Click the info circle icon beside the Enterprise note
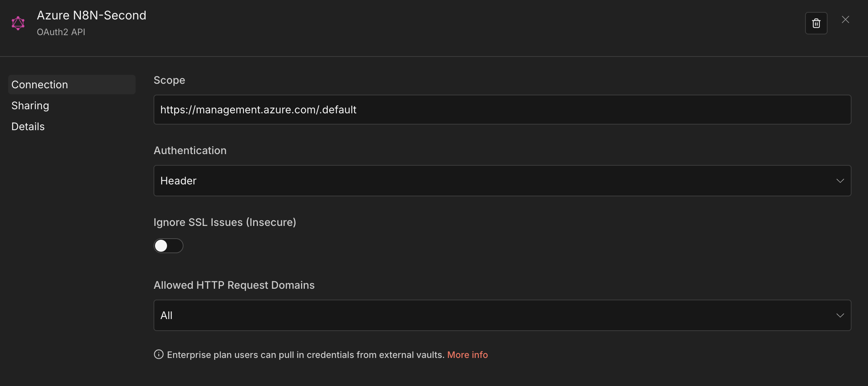This screenshot has width=868, height=386. point(159,354)
